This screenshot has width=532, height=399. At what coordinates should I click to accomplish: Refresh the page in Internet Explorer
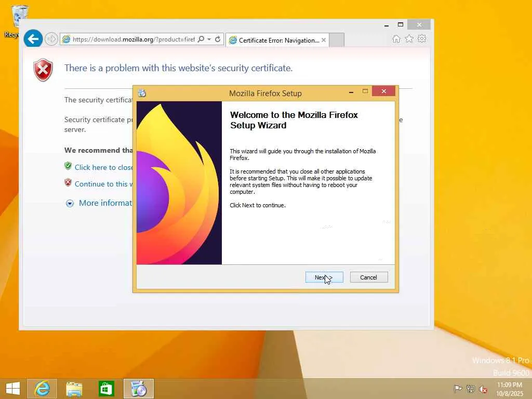point(218,39)
